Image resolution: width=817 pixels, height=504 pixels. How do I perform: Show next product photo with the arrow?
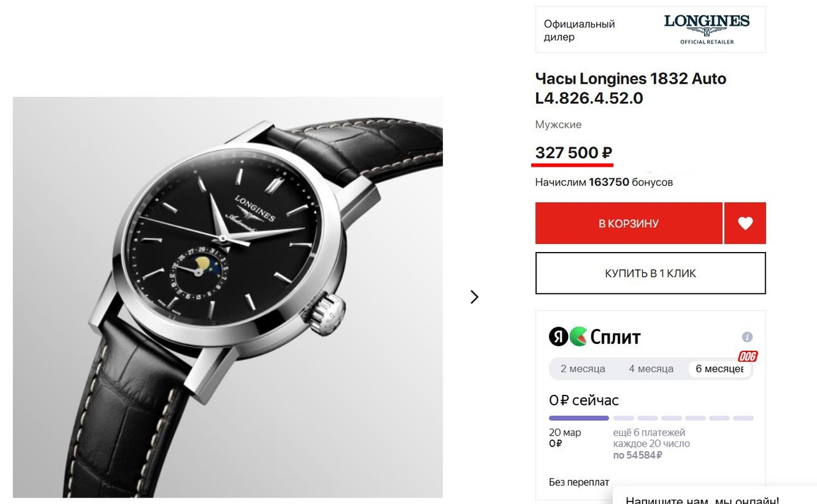click(474, 297)
